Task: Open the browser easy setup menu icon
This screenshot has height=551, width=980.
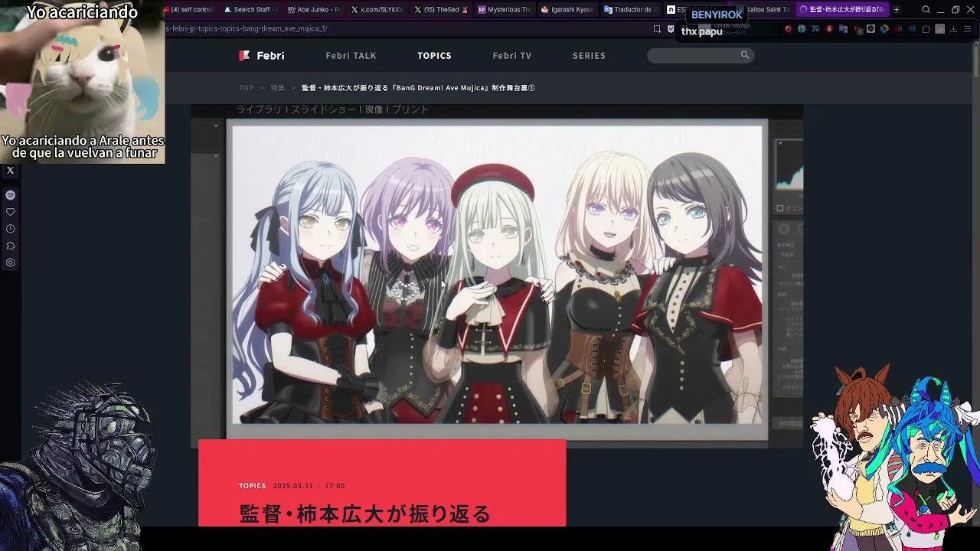Action: [x=968, y=29]
